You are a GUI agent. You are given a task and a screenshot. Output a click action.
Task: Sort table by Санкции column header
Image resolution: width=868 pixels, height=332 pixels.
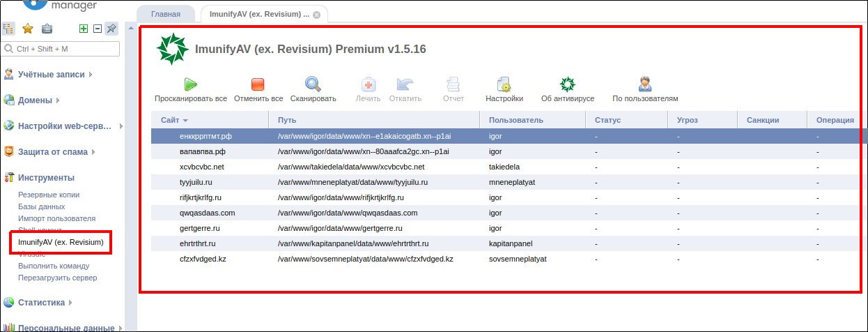773,120
